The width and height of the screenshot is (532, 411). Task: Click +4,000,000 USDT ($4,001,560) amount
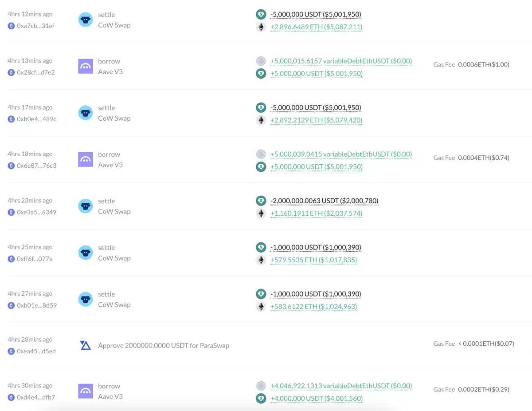coord(316,399)
